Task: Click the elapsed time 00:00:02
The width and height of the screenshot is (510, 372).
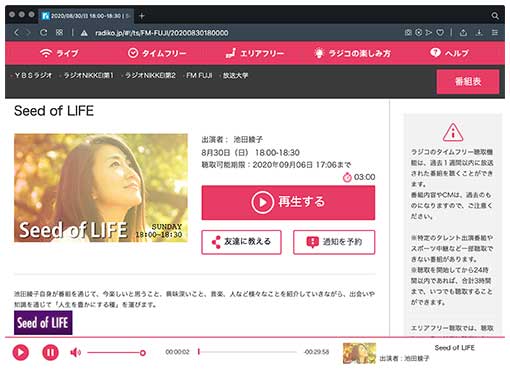Action: pyautogui.click(x=177, y=352)
